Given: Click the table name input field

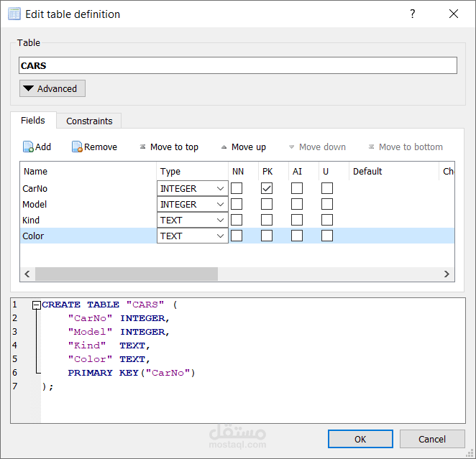Looking at the screenshot, I should point(238,65).
